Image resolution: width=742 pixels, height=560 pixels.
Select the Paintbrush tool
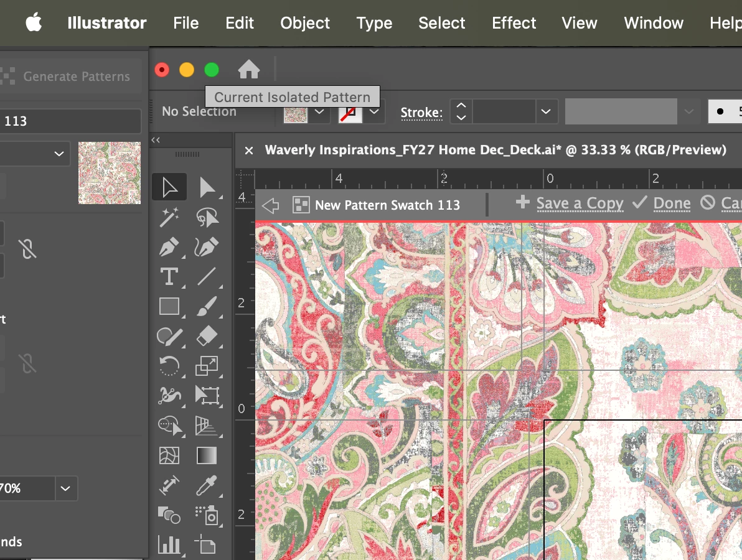pos(207,307)
